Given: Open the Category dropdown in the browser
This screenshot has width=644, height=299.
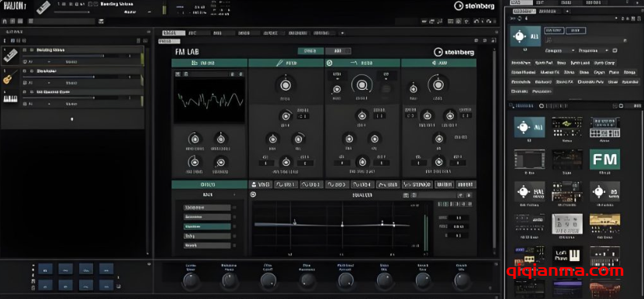Looking at the screenshot, I should pos(559,50).
